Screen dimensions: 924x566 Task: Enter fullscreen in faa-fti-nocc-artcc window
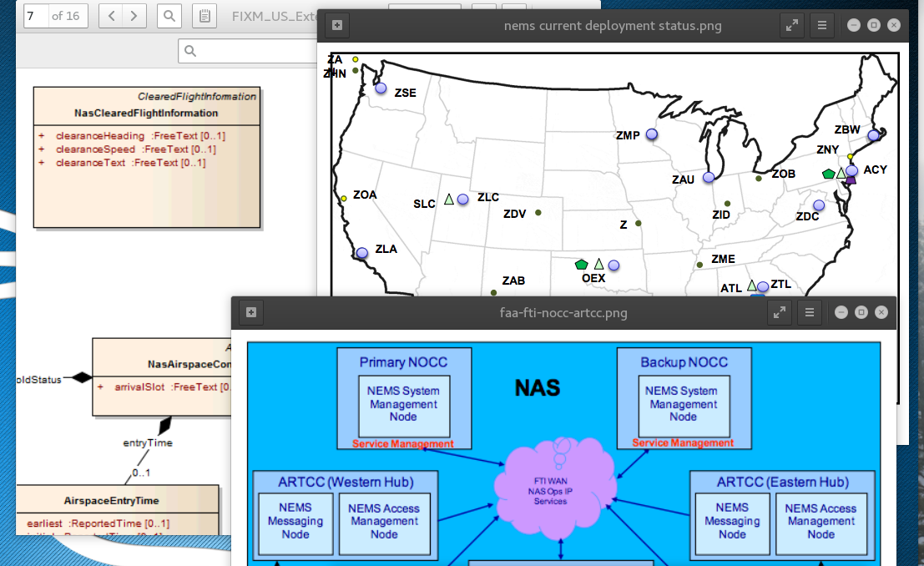[780, 312]
